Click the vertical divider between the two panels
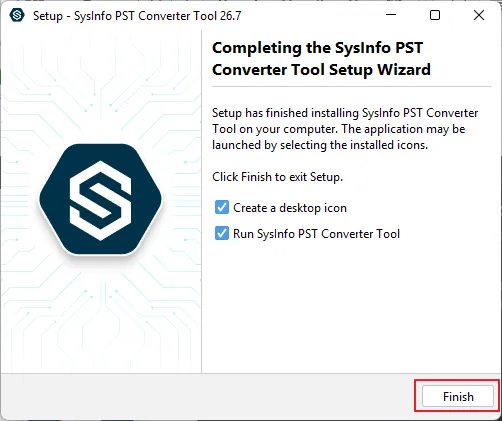 click(x=201, y=202)
